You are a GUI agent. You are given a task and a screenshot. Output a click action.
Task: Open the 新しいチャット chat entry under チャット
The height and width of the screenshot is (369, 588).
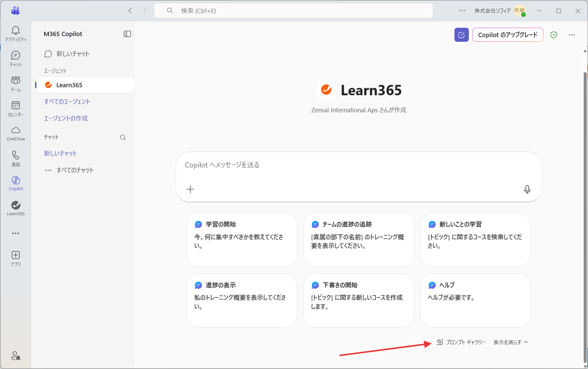click(x=60, y=153)
